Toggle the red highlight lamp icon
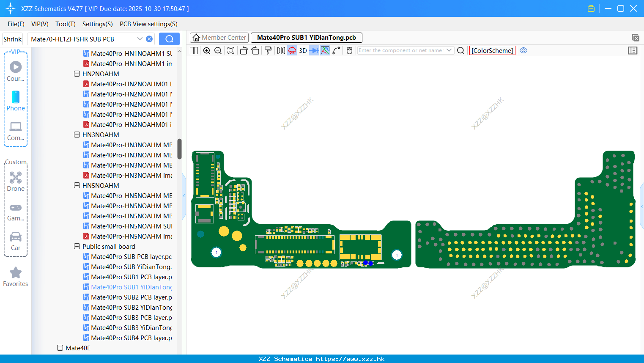The width and height of the screenshot is (644, 363). (292, 50)
